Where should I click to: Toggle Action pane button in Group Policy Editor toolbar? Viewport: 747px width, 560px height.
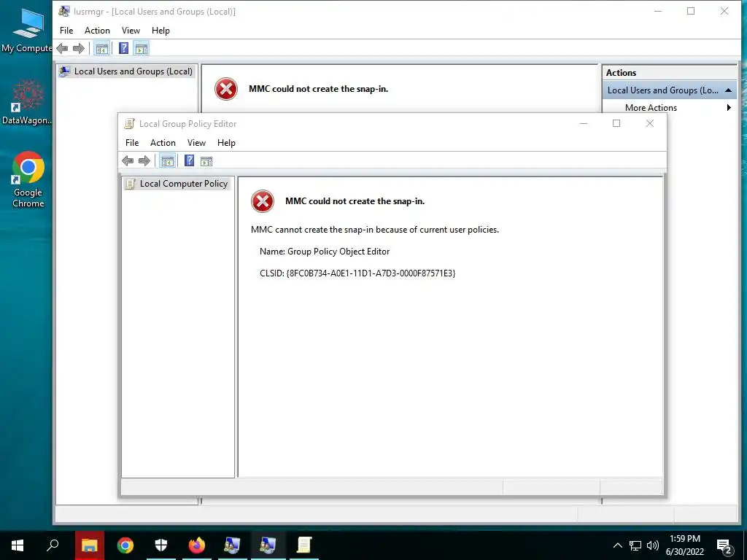click(206, 161)
